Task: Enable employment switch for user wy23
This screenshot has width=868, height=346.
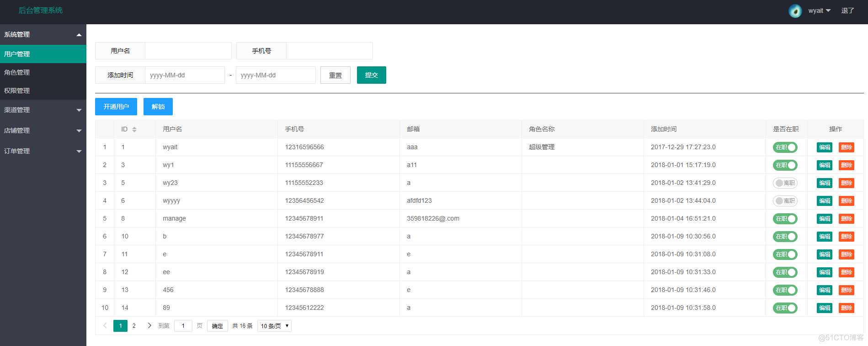Action: point(785,183)
